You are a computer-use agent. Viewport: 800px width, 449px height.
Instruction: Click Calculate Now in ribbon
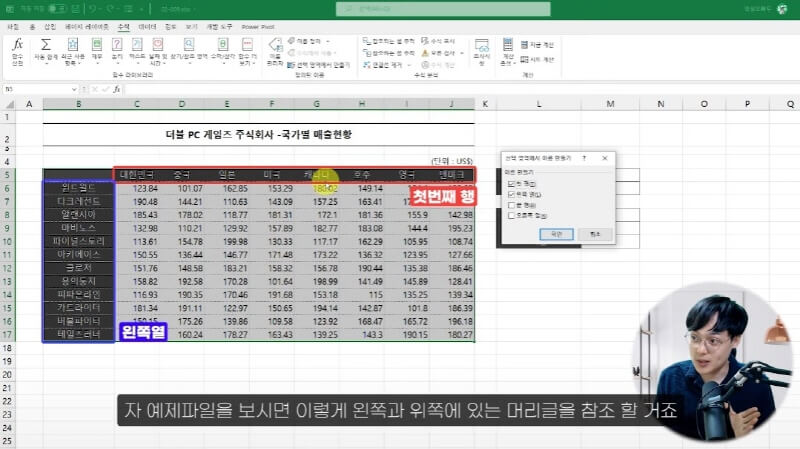(x=537, y=45)
